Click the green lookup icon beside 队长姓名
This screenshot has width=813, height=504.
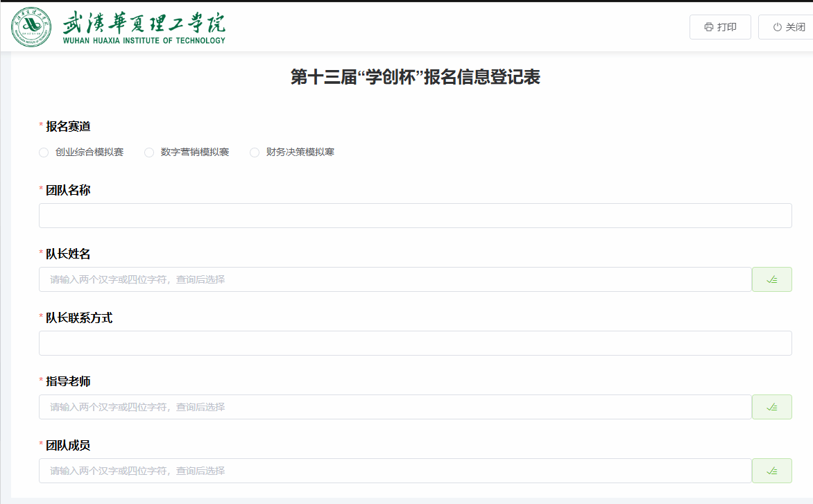(x=771, y=279)
